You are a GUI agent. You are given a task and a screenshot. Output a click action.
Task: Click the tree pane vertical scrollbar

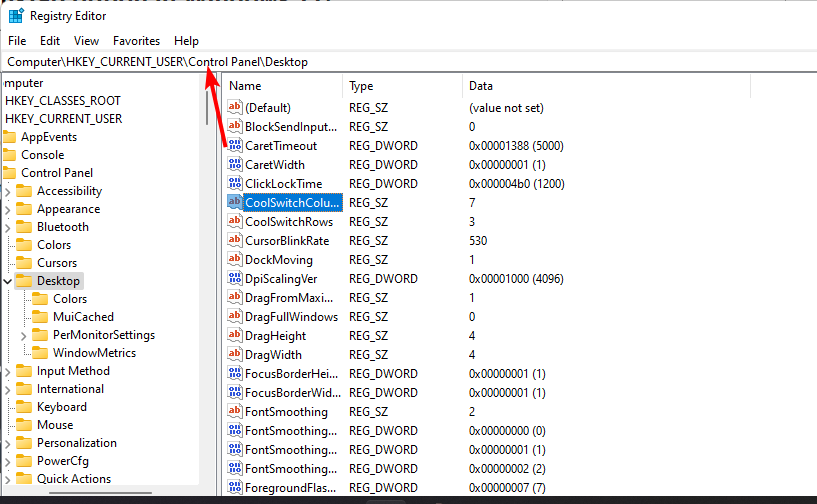point(207,107)
